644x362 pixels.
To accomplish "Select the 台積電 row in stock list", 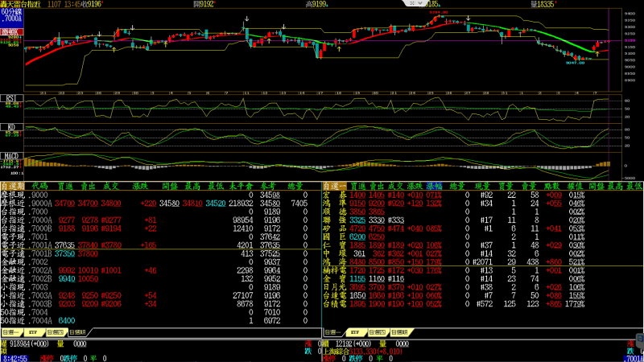I will point(334,305).
